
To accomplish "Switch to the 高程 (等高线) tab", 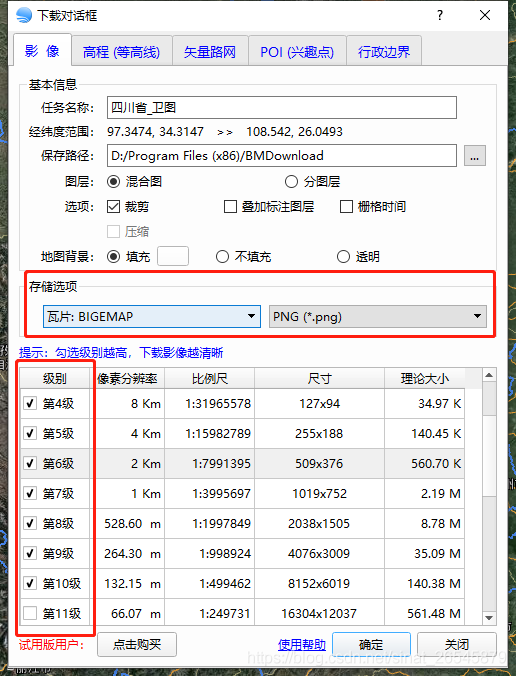I will [x=122, y=52].
